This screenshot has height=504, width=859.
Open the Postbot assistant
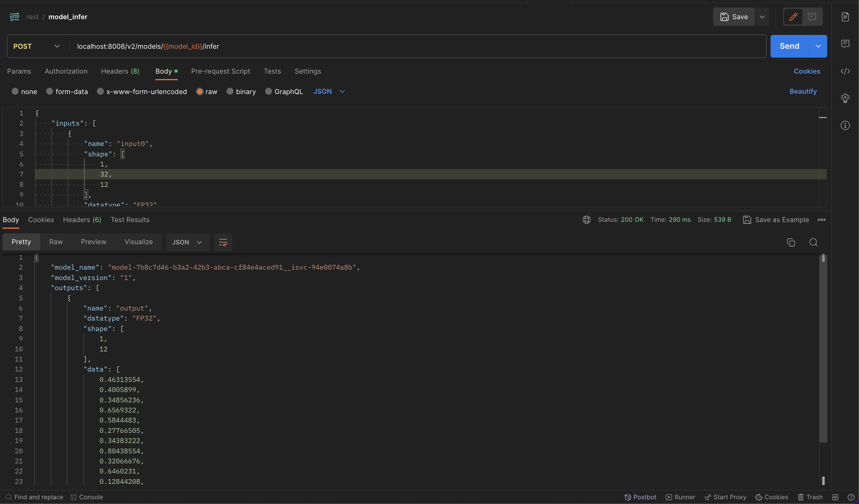click(640, 497)
